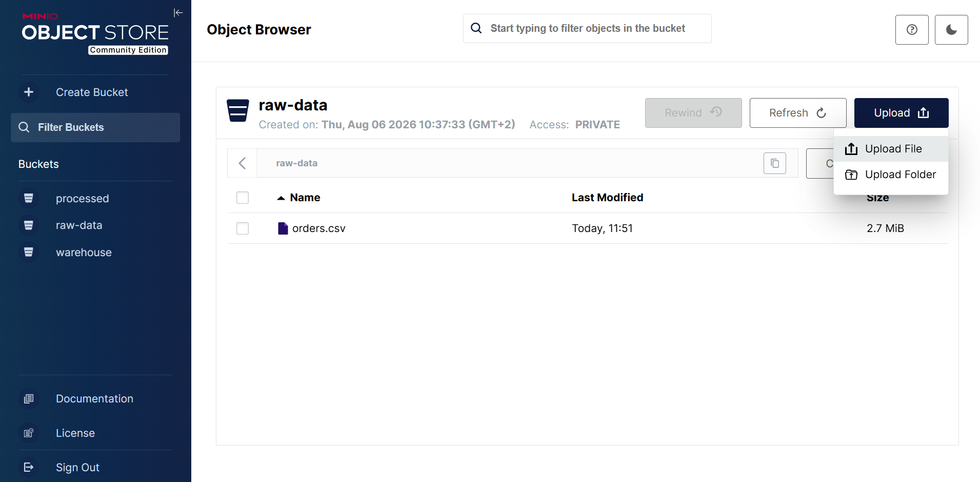Choose Upload Folder from the menu

[x=891, y=175]
